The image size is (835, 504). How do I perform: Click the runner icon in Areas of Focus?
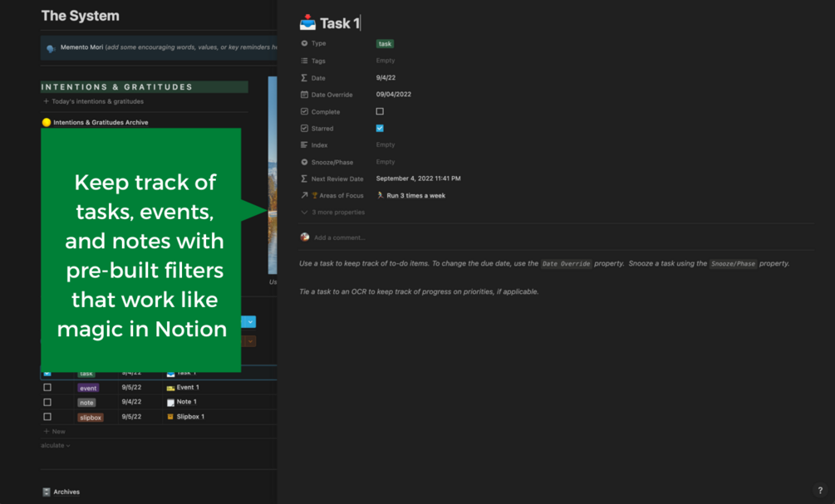[x=381, y=195]
